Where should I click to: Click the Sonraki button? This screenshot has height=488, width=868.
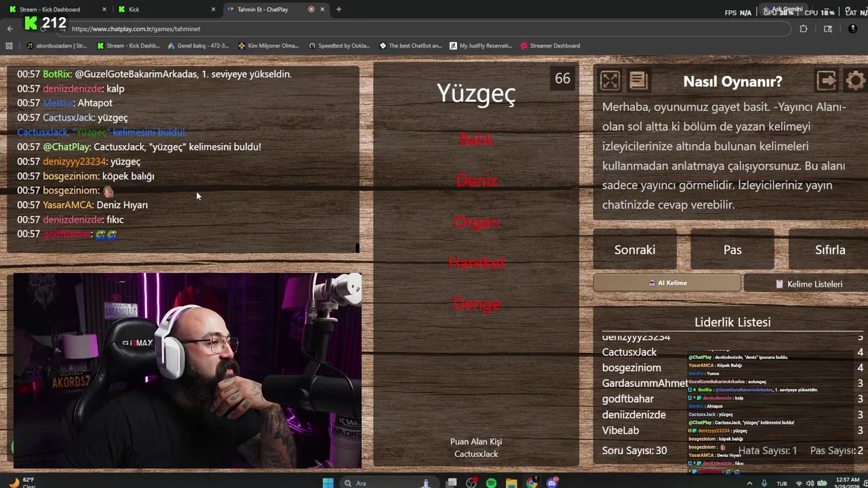click(635, 249)
